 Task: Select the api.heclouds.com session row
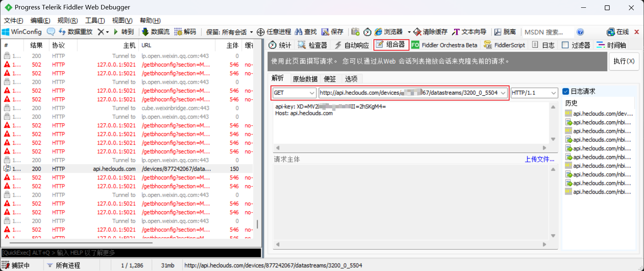[127, 169]
